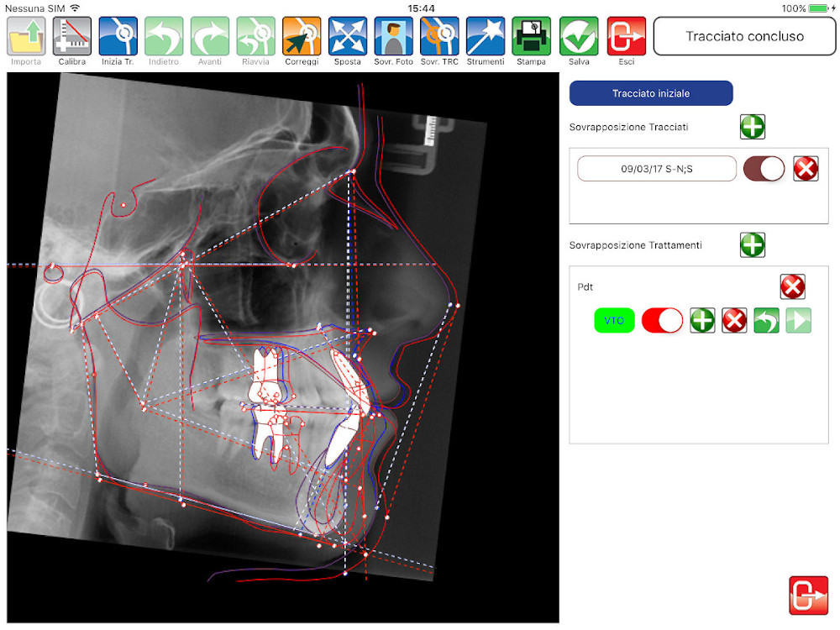Click the cephalometric X-ray image
Viewport: 840px width, 630px height.
coord(283,347)
